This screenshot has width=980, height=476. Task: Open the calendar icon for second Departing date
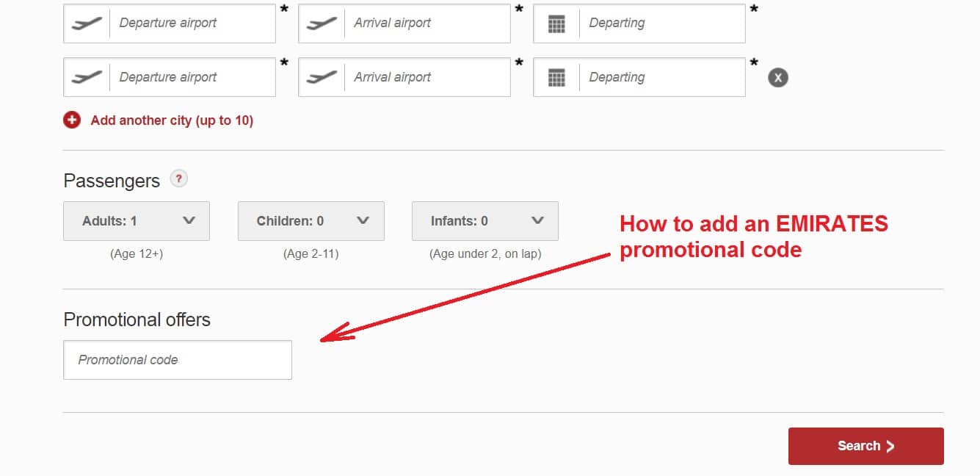tap(556, 76)
